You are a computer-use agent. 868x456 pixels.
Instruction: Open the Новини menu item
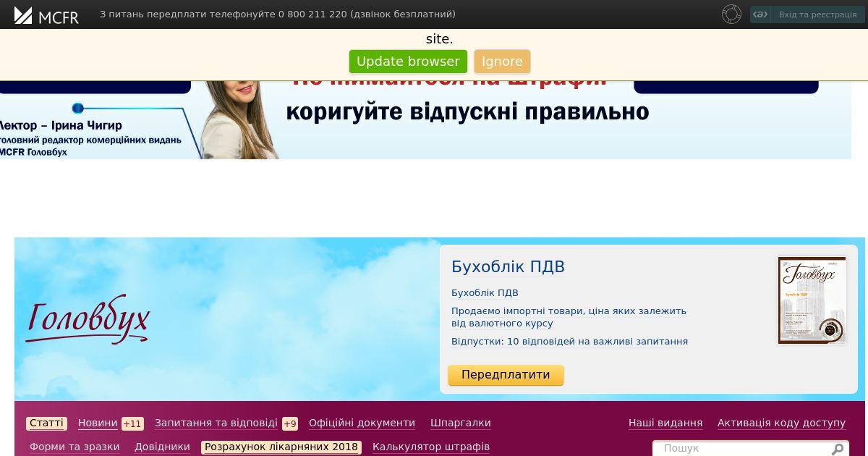(98, 423)
